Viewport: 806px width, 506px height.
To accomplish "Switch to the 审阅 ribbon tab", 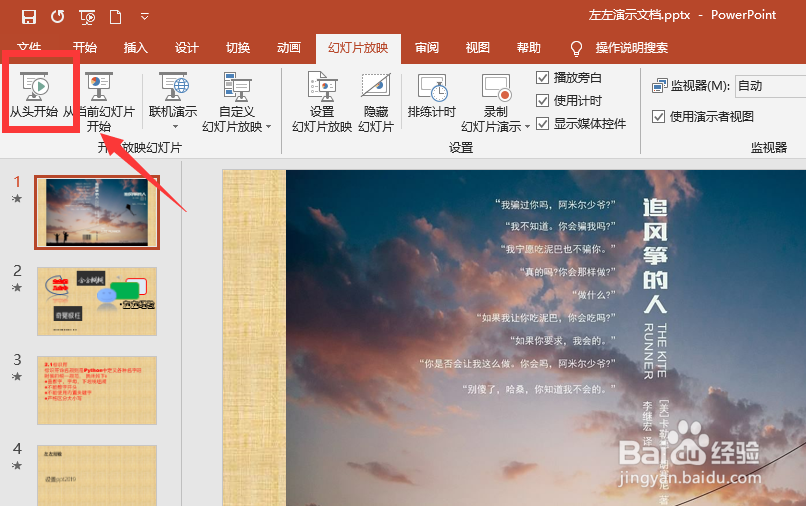I will point(427,48).
